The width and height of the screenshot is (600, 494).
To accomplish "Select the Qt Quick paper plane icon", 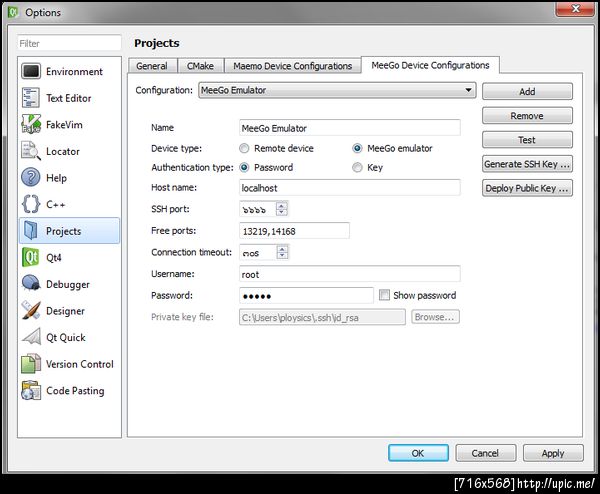I will pyautogui.click(x=31, y=337).
